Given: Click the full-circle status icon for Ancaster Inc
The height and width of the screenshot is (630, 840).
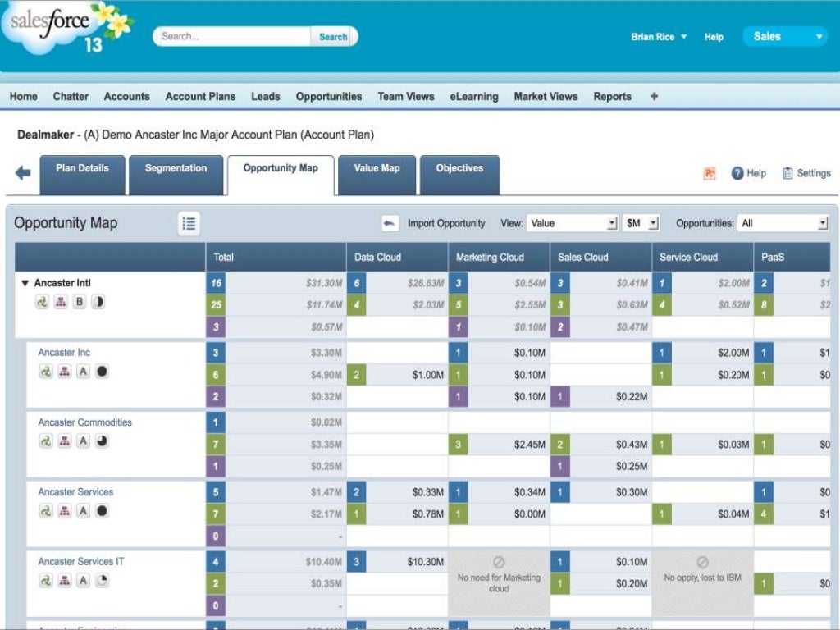Looking at the screenshot, I should pos(102,372).
